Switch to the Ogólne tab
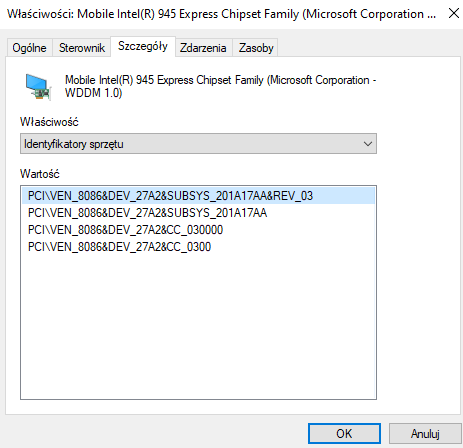 click(29, 48)
